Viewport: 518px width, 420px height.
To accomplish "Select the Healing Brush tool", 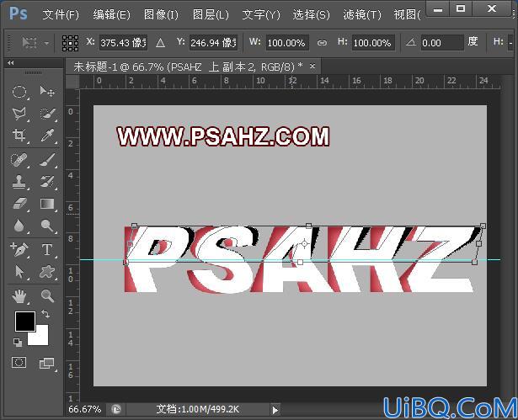I will coord(19,160).
